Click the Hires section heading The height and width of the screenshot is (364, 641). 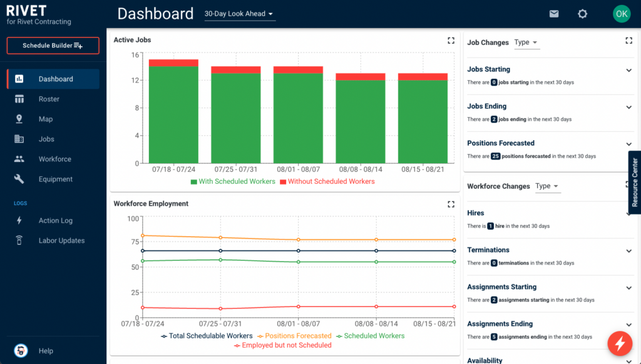click(x=476, y=213)
